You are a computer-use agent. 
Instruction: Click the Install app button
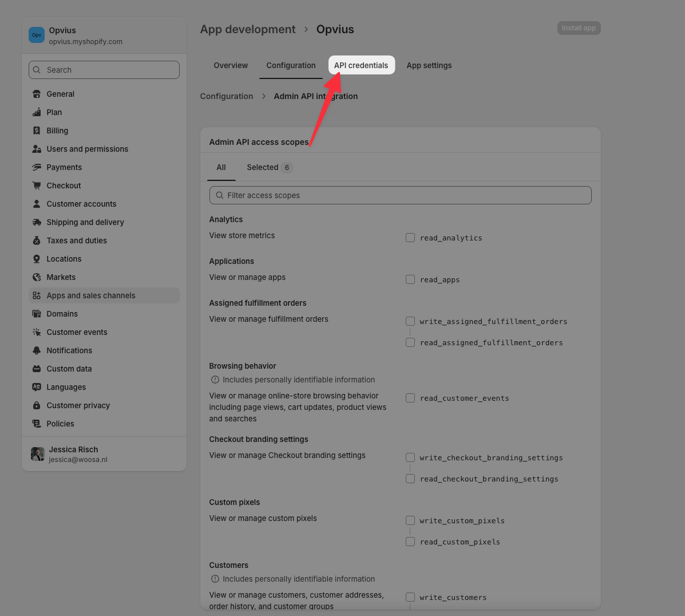click(x=579, y=28)
